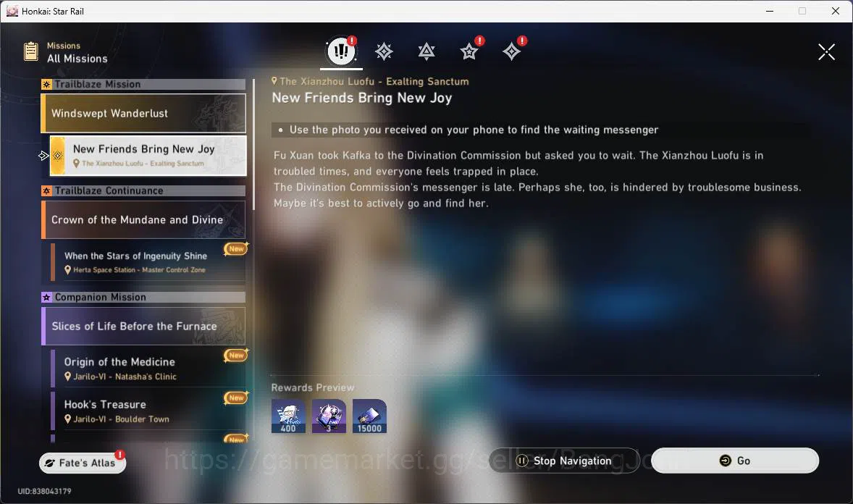
Task: Click the purple reward item showing 3
Action: [329, 416]
